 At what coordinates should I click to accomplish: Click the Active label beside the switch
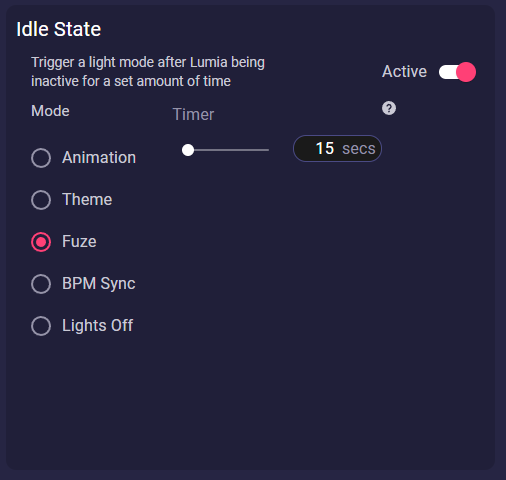[404, 71]
